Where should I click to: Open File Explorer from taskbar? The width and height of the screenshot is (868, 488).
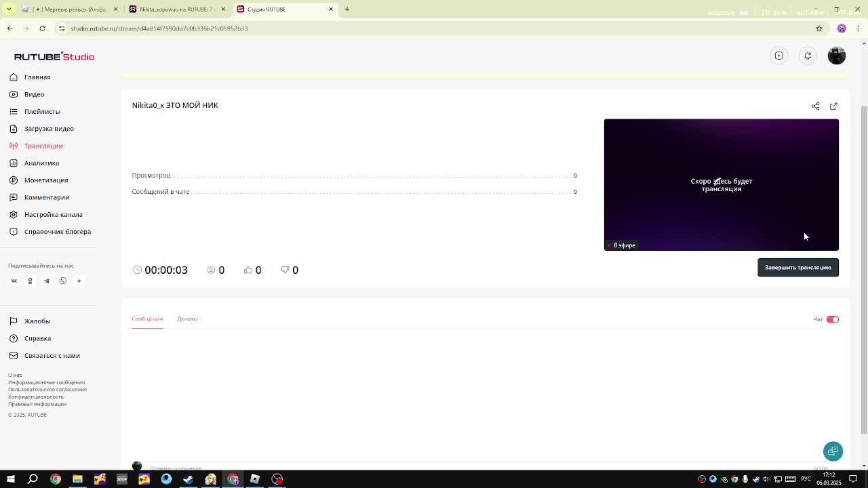(x=77, y=479)
